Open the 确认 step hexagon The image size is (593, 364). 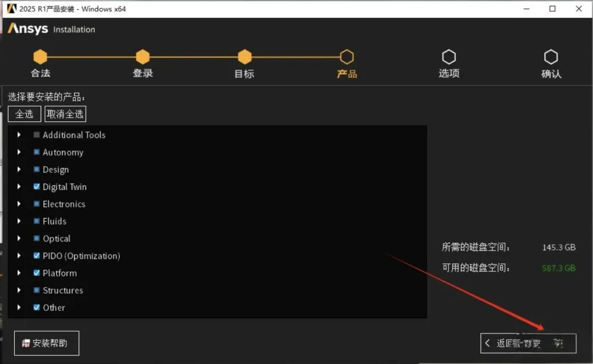(x=551, y=57)
